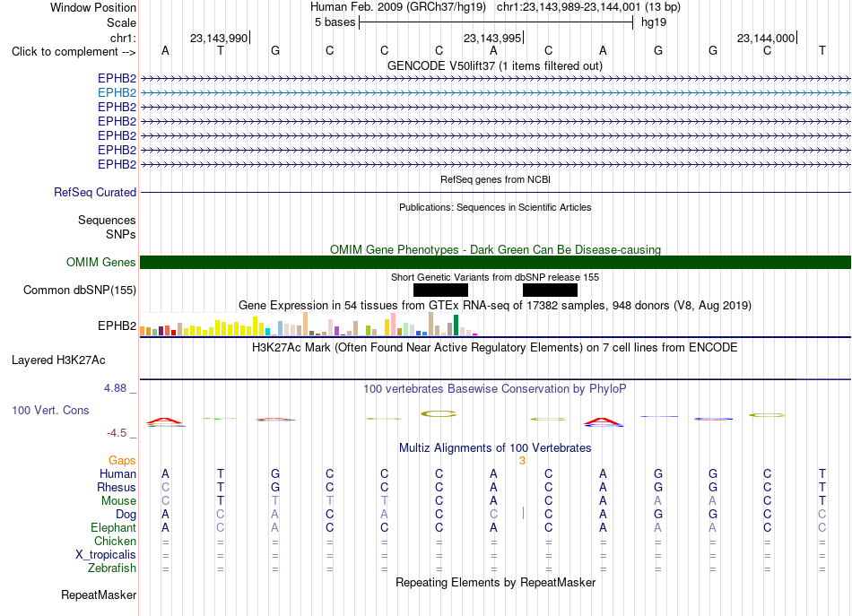Click the 'Click to complement -->' label
Image resolution: width=852 pixels, height=616 pixels.
74,52
